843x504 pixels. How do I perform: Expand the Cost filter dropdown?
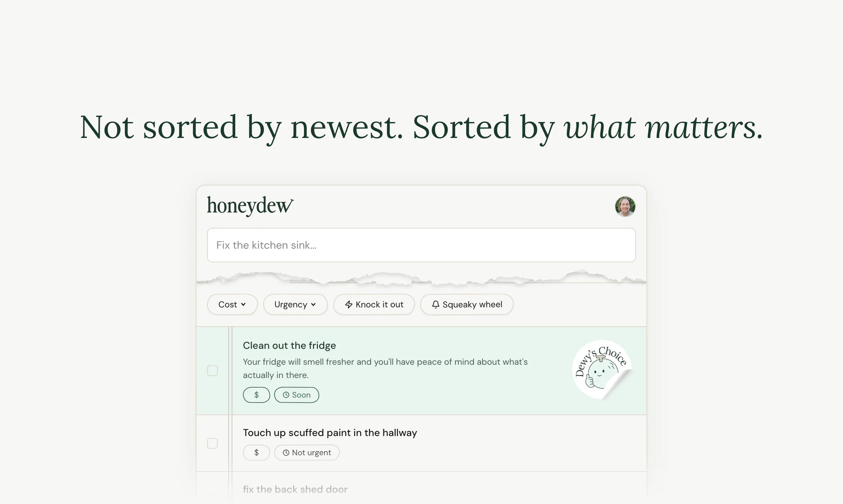pyautogui.click(x=232, y=304)
